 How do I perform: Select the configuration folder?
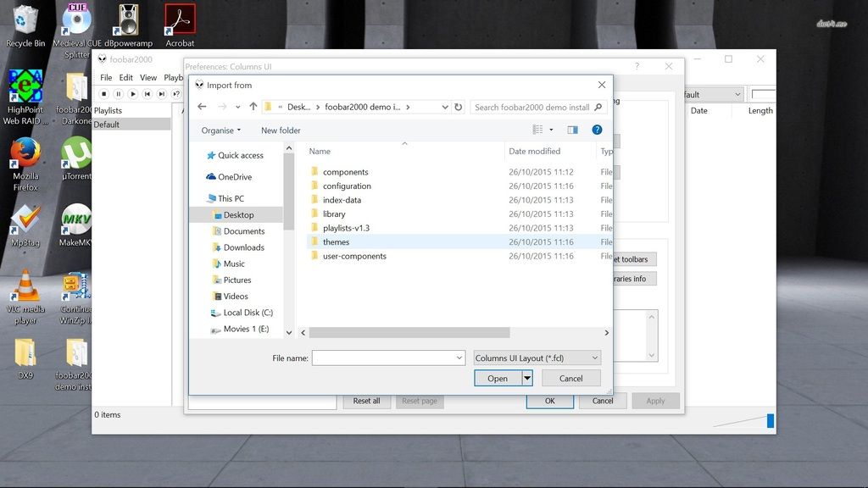(459, 186)
